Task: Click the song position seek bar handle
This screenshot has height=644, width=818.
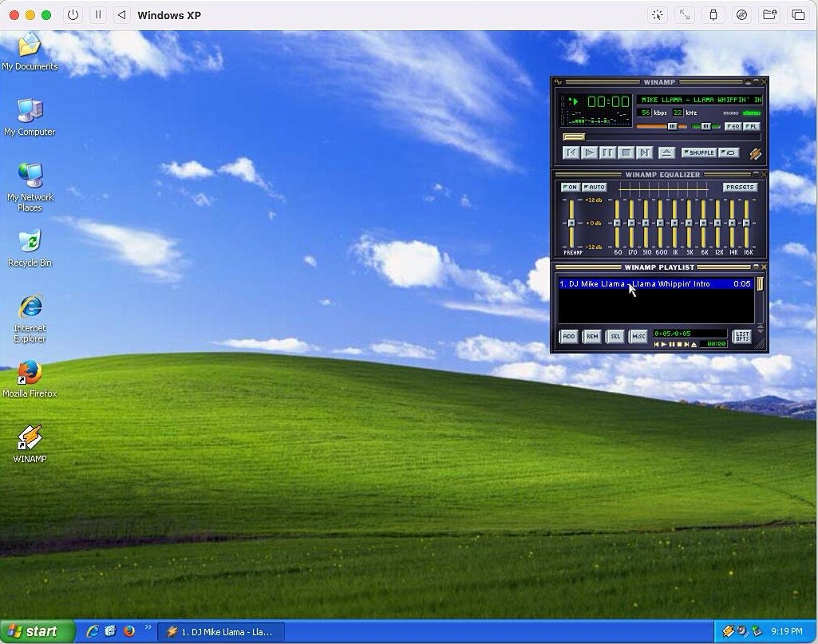Action: (x=574, y=137)
